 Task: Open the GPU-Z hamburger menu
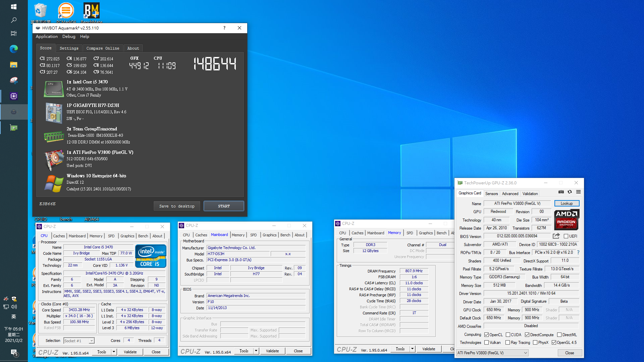coord(578,192)
